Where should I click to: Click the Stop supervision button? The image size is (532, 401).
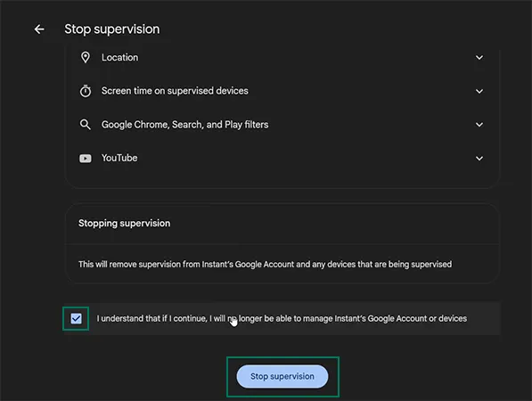(282, 376)
